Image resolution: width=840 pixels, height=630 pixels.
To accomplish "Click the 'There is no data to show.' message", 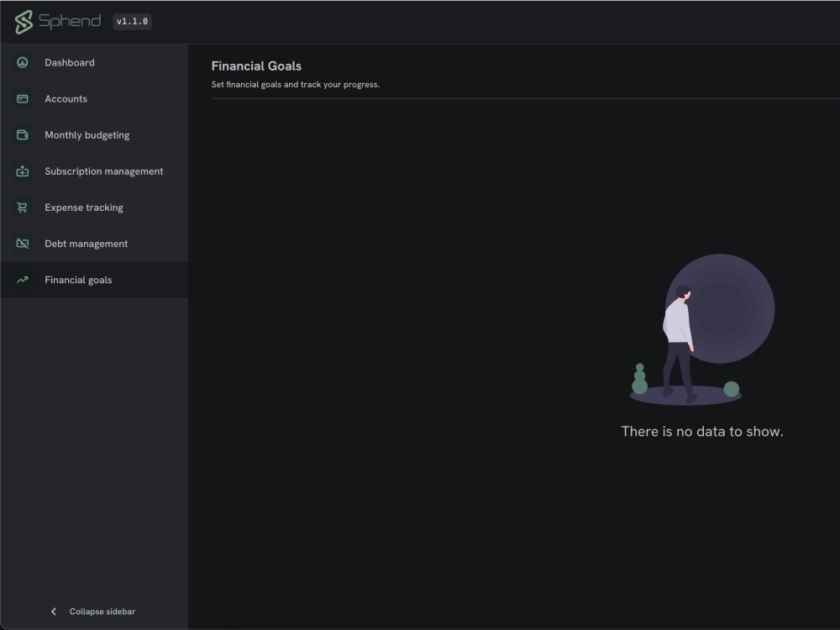I will 702,432.
